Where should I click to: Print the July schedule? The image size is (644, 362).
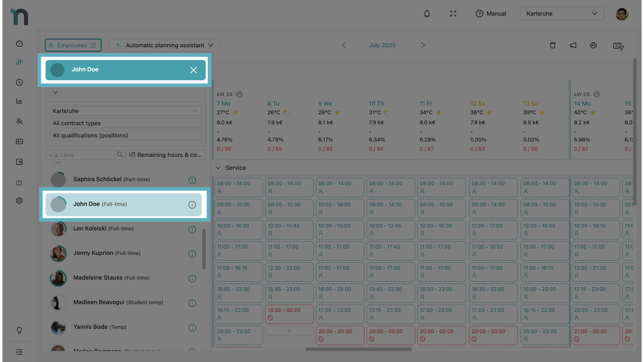[593, 45]
